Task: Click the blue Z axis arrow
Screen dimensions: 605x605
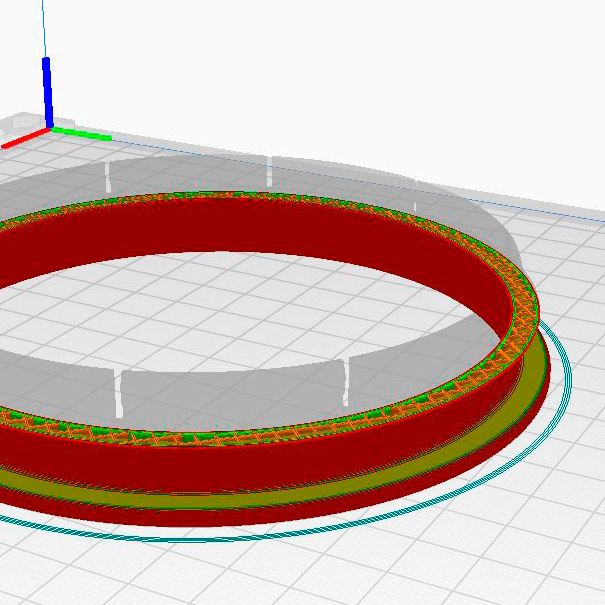Action: click(x=47, y=92)
